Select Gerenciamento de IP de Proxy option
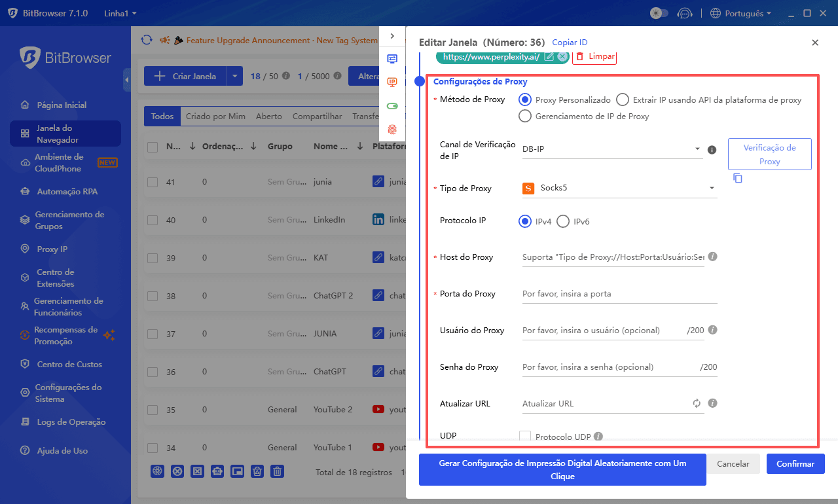 525,117
